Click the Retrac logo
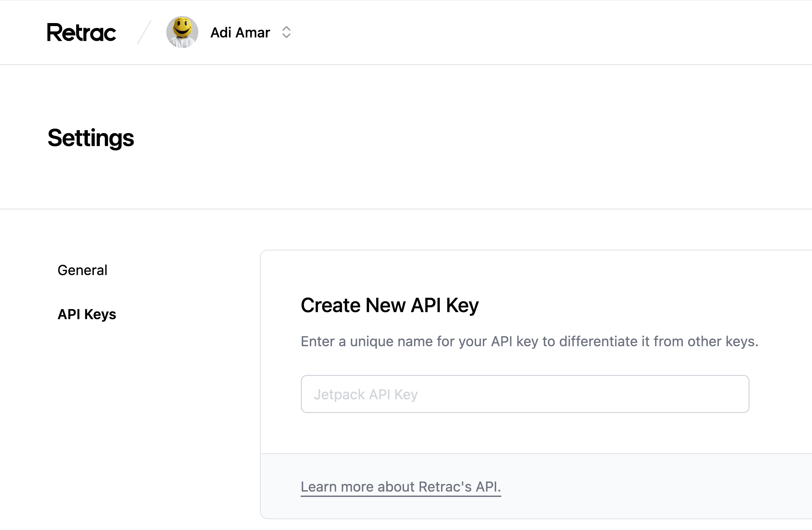Viewport: 812px width, 530px height. [x=81, y=32]
